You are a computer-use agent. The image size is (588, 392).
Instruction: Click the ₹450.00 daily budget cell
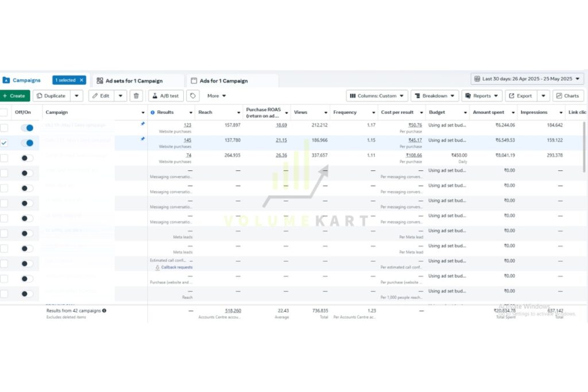(459, 155)
